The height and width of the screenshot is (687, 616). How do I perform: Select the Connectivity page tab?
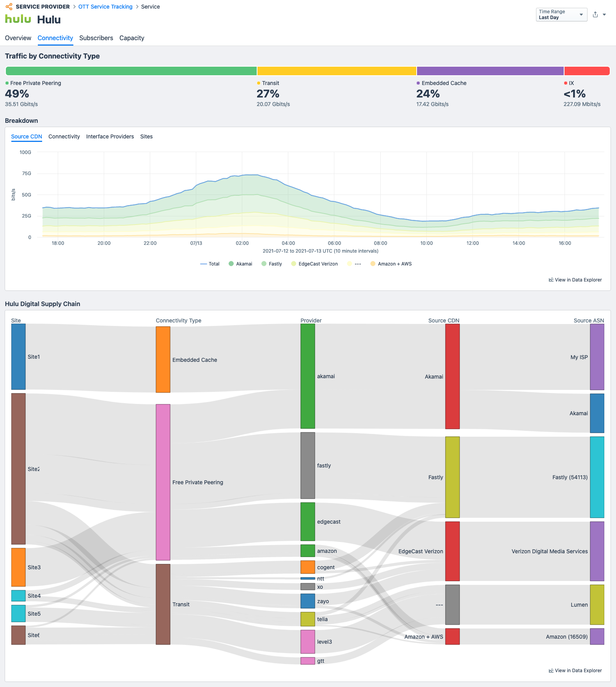coord(55,38)
